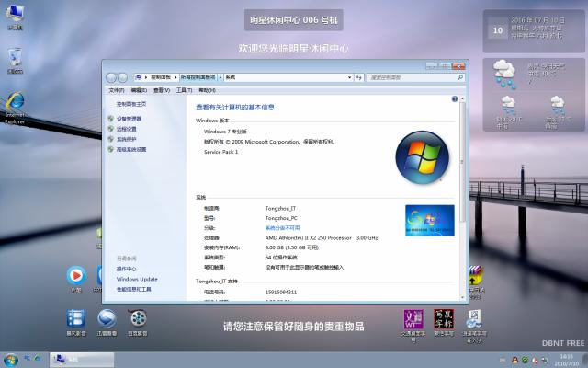
Task: Click Windows Update in left pane
Action: pos(136,279)
